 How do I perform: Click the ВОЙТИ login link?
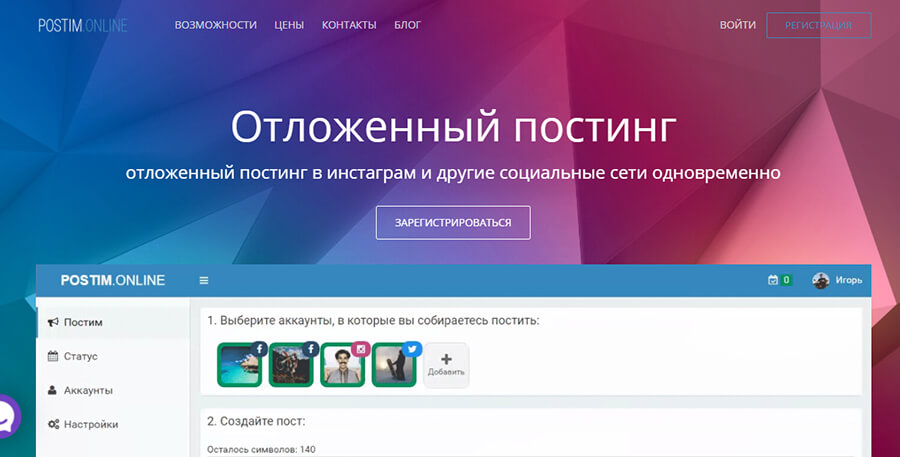point(738,25)
